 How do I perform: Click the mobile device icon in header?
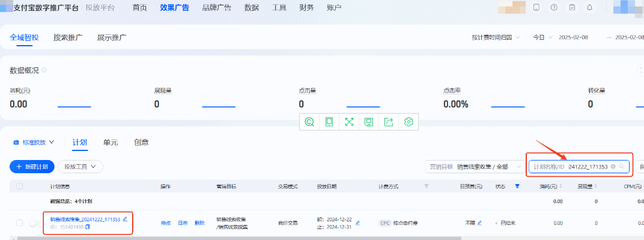click(x=536, y=7)
